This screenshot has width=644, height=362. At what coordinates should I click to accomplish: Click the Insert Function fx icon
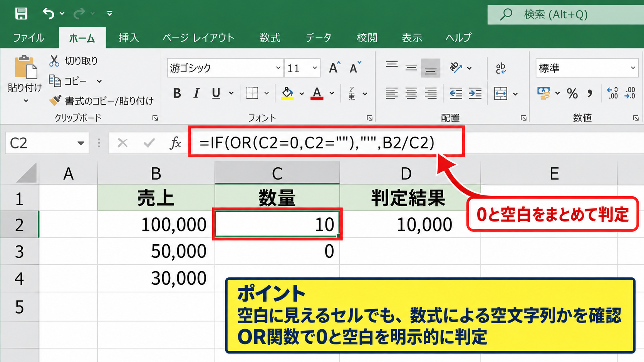tap(175, 143)
